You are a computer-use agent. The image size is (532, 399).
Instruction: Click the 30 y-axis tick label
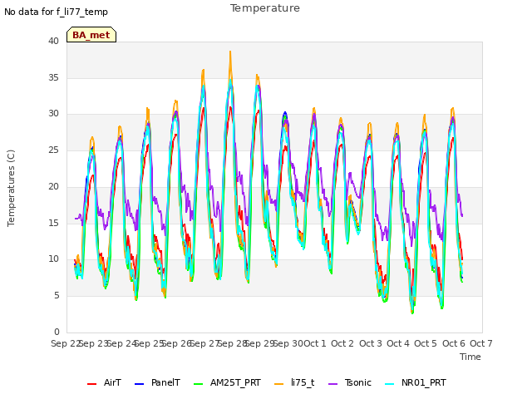click(x=53, y=114)
